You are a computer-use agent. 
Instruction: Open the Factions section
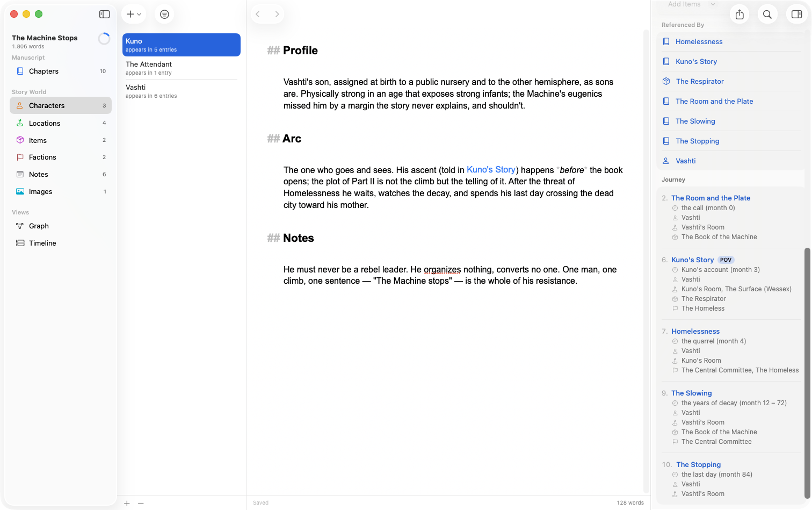click(61, 157)
